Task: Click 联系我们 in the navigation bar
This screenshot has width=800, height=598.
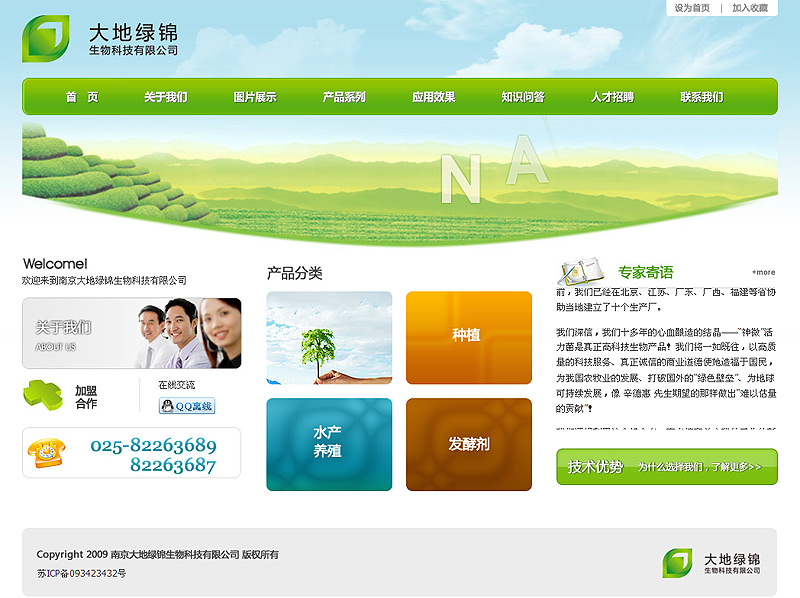Action: 701,97
